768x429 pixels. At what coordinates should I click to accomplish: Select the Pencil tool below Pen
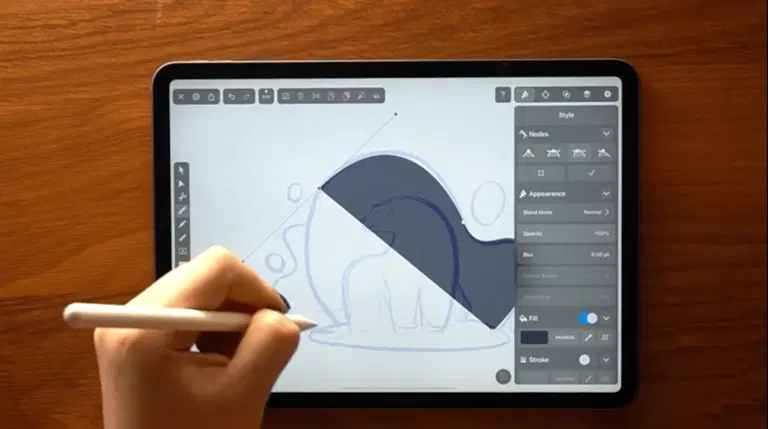coord(182,224)
